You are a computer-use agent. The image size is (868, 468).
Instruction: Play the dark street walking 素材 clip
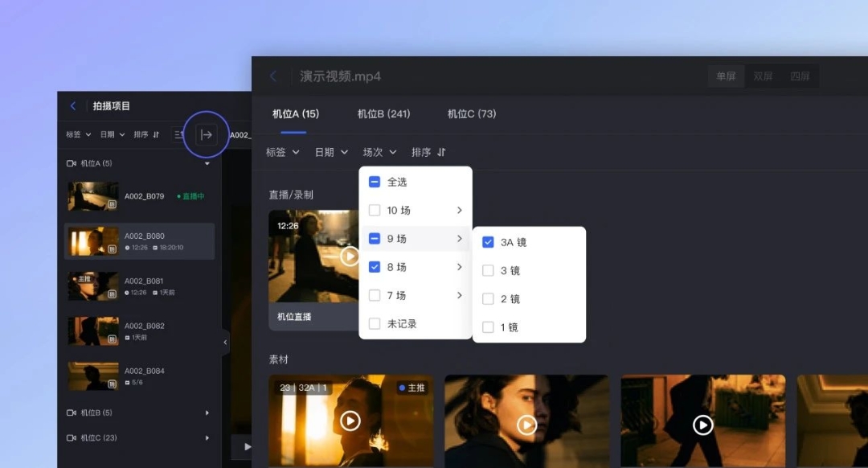pos(702,425)
